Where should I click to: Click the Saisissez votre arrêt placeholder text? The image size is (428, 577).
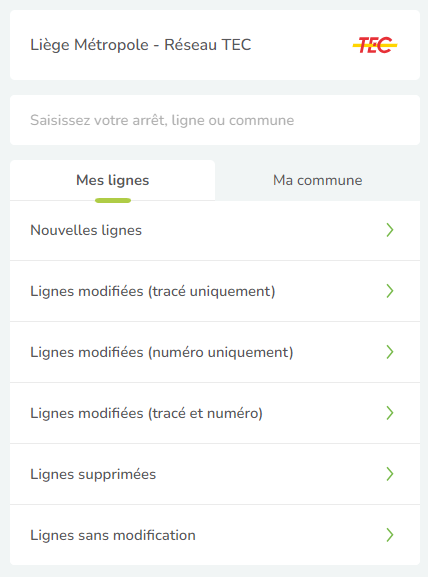tap(162, 120)
